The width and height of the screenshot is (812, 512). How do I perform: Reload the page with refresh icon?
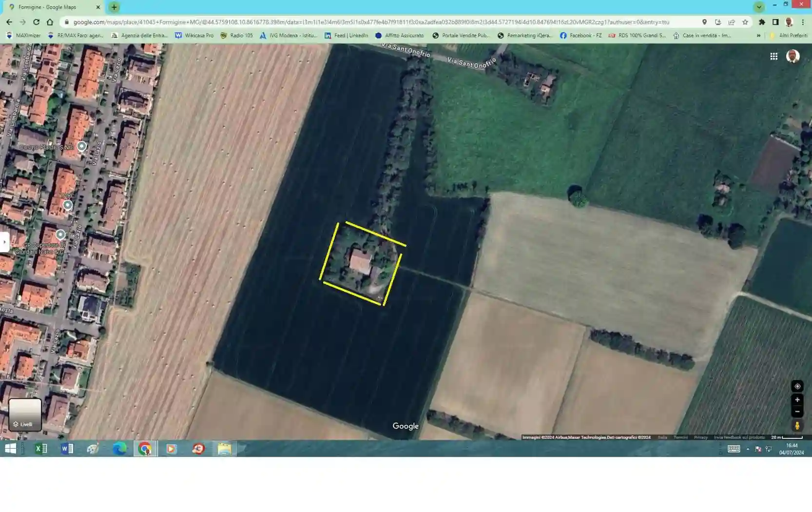click(x=36, y=22)
